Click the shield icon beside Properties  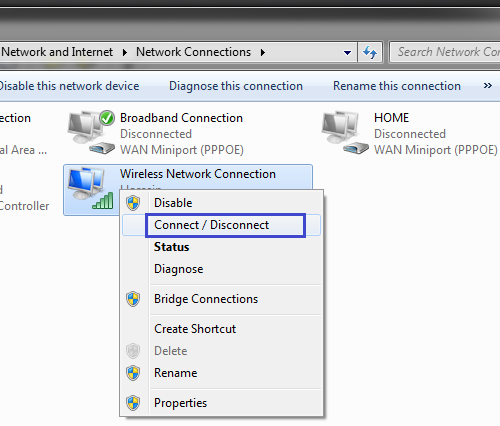pyautogui.click(x=133, y=403)
